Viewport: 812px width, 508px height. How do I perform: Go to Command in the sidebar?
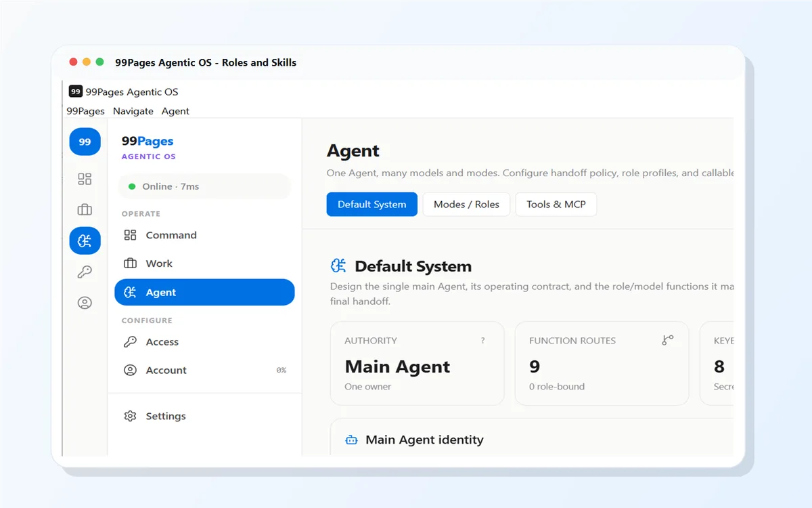pyautogui.click(x=204, y=235)
